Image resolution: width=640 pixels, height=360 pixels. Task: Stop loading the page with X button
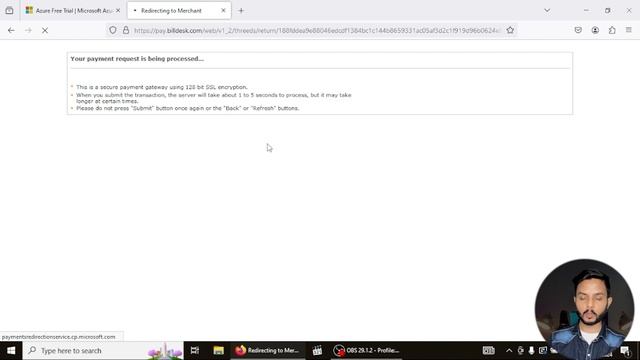pos(45,30)
